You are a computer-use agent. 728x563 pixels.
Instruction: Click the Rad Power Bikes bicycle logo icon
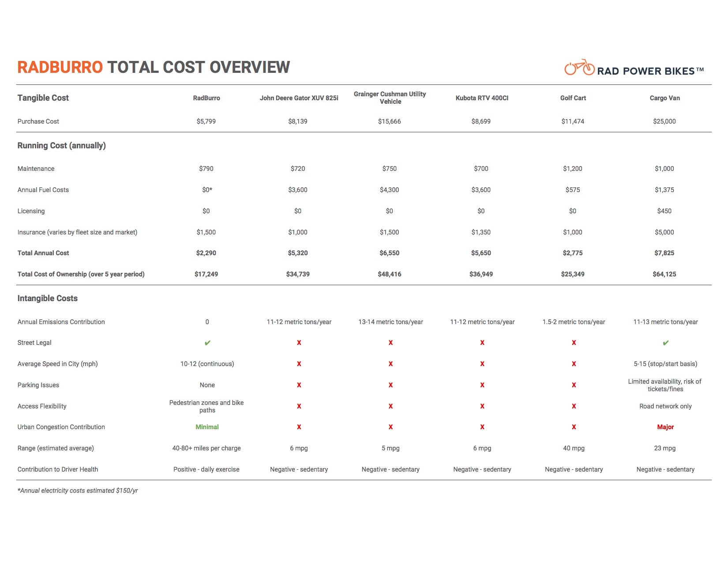[579, 67]
